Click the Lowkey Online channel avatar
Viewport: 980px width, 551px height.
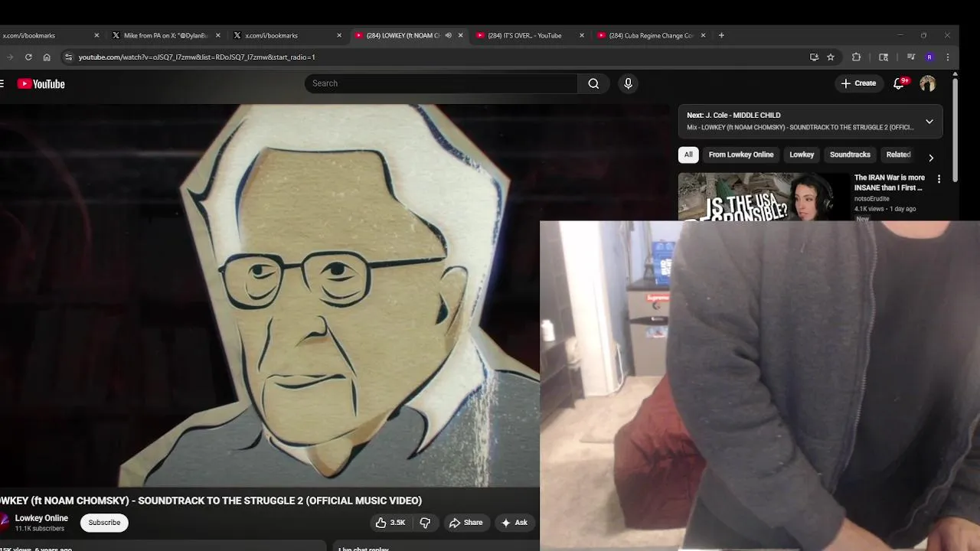point(4,523)
